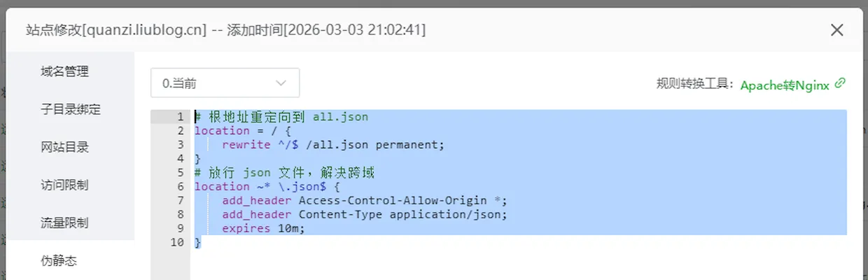Close the site modification dialog

pos(836,30)
